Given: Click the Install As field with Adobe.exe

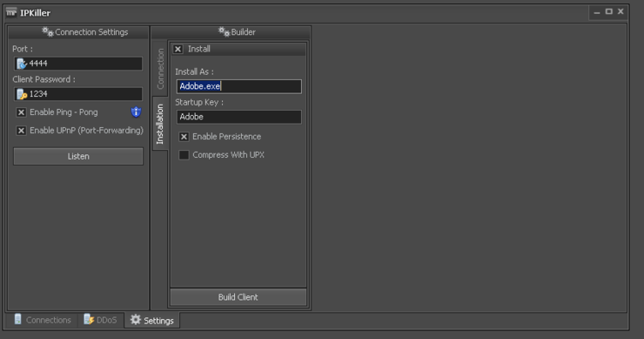Looking at the screenshot, I should [x=238, y=86].
